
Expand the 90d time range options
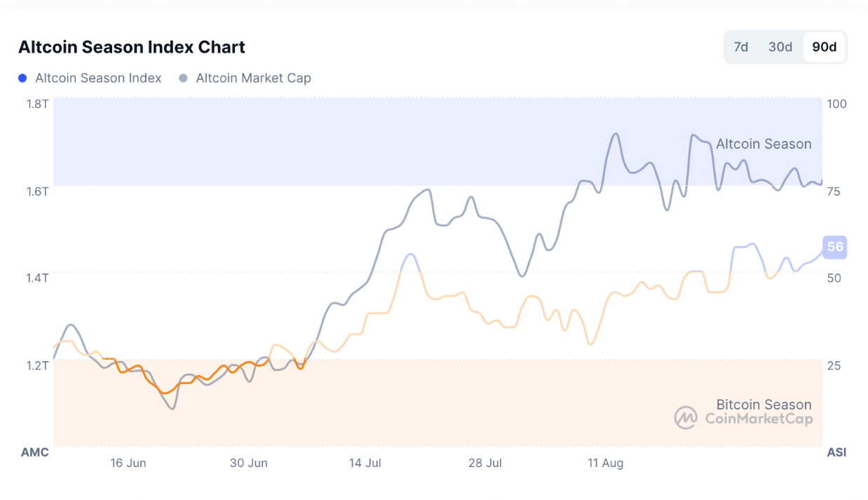coord(824,47)
